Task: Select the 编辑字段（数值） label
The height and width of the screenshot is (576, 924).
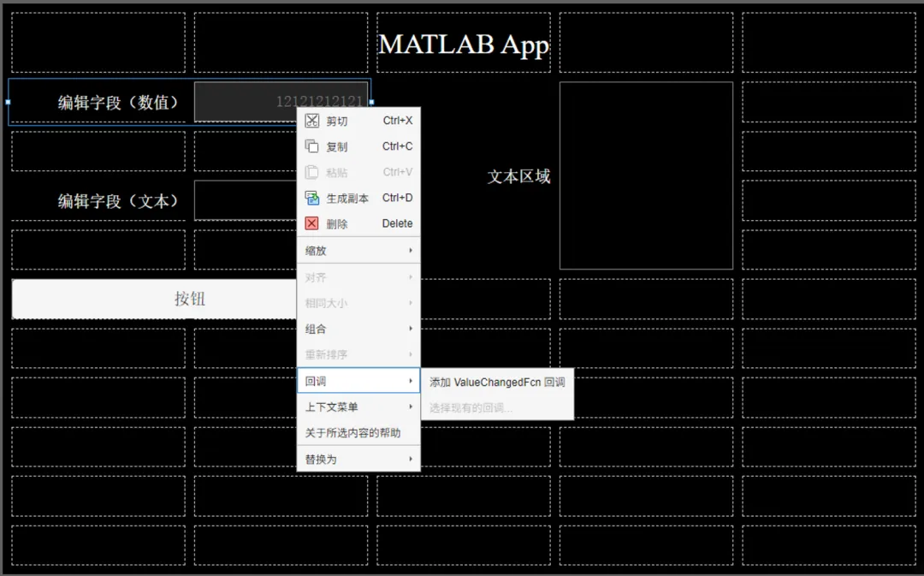Action: tap(117, 102)
